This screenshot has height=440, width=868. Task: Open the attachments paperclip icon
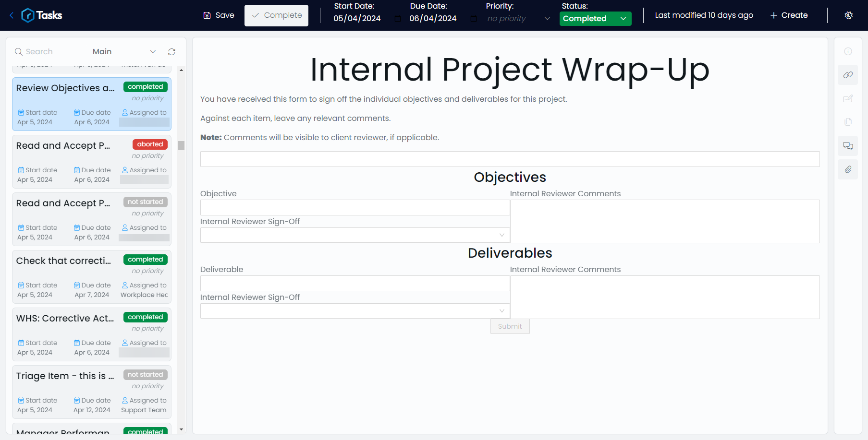[x=848, y=169]
